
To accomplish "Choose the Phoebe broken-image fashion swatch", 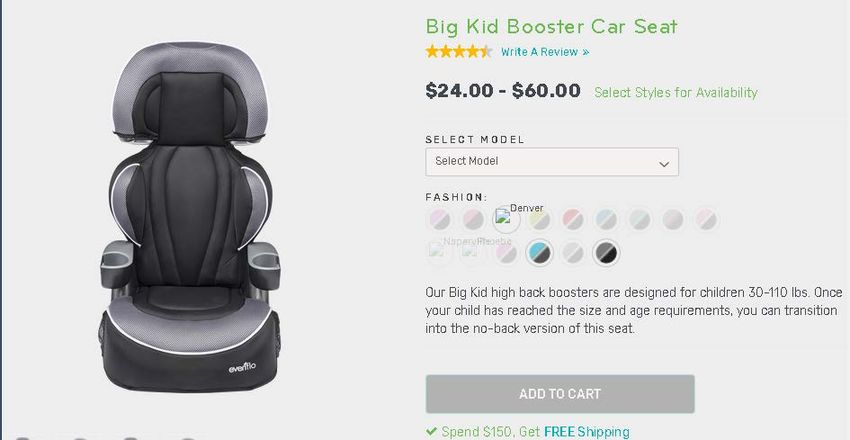I will [x=473, y=252].
